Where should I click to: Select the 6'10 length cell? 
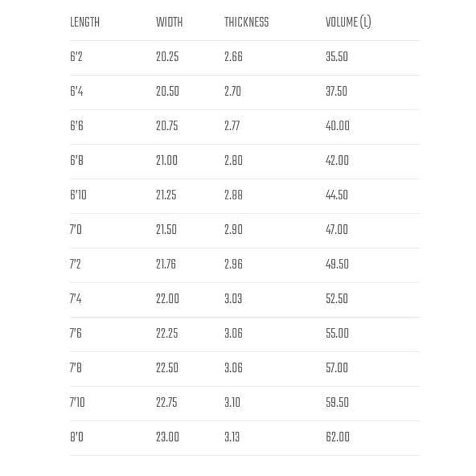click(x=78, y=195)
